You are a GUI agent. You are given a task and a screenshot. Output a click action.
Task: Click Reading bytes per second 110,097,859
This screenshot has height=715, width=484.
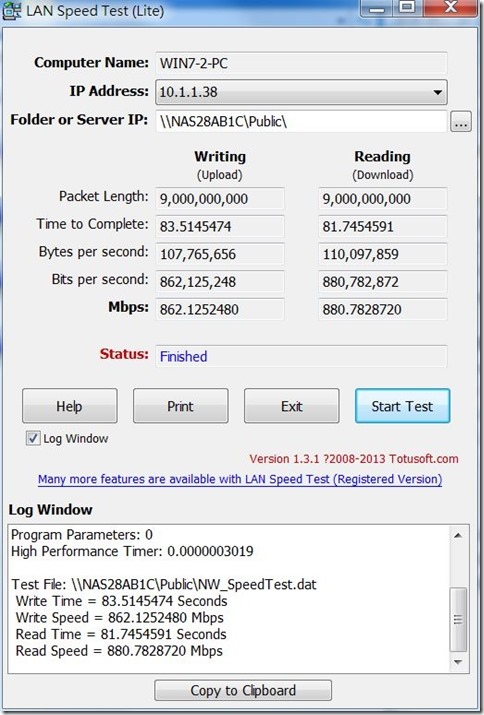[383, 254]
